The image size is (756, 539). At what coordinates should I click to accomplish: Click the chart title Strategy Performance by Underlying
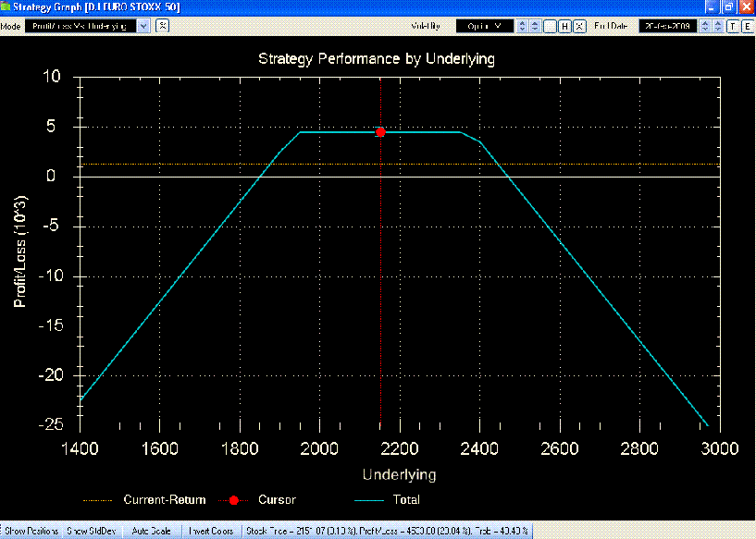(377, 59)
